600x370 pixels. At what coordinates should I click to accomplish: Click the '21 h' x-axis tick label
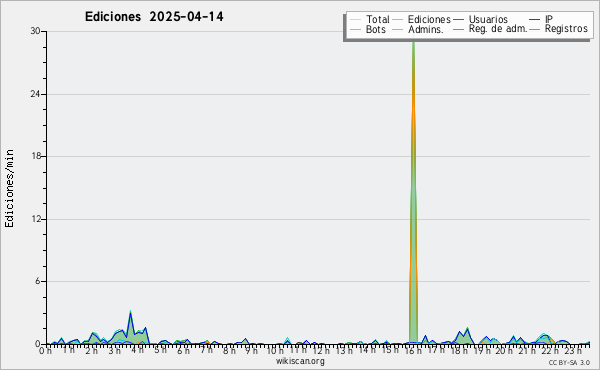[x=527, y=350]
